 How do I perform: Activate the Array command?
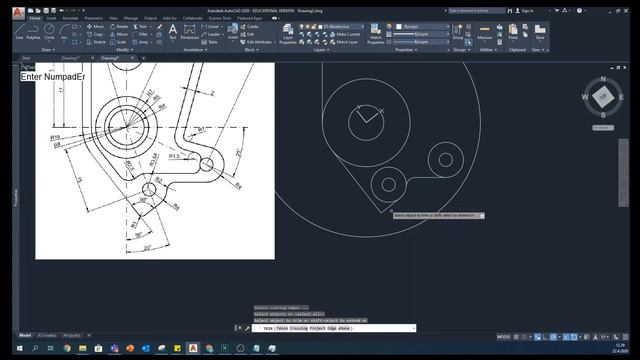tap(140, 42)
